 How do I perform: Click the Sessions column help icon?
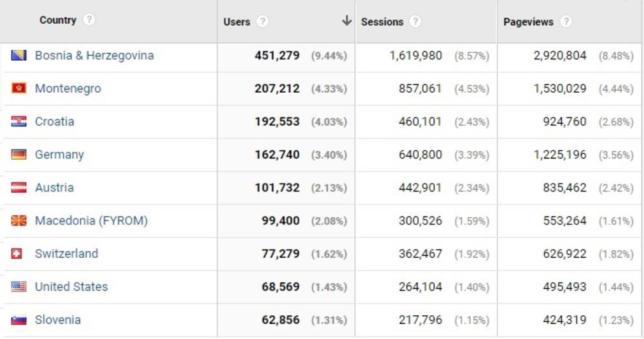point(415,22)
